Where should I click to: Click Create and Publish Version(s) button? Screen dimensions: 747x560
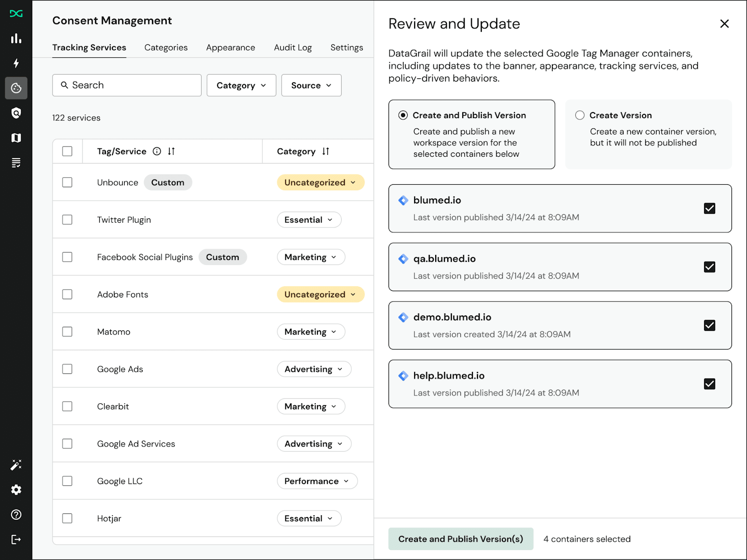460,539
